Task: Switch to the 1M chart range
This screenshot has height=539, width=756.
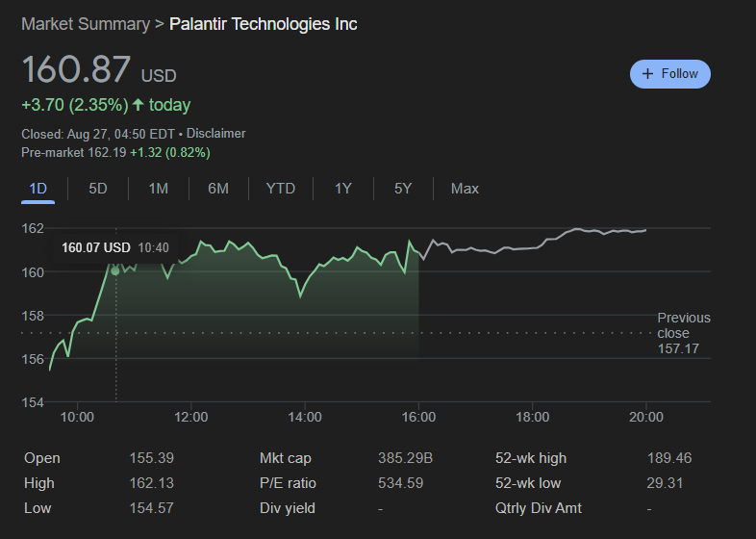Action: point(158,189)
